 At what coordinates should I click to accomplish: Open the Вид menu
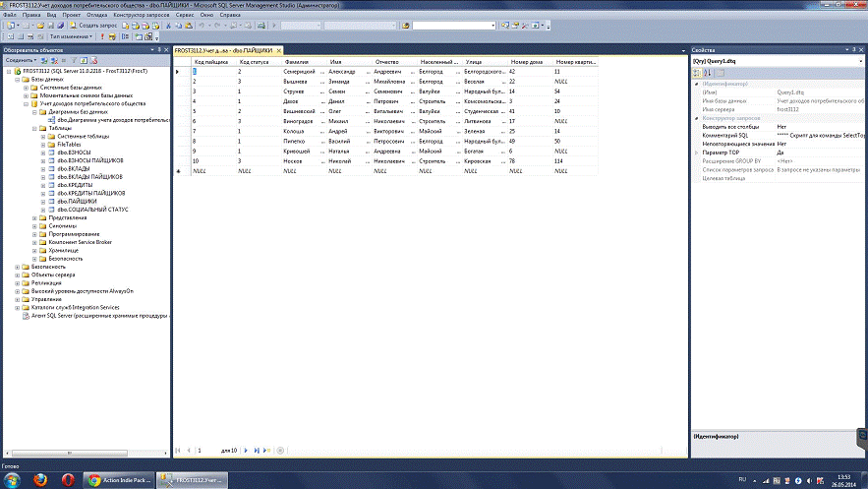click(x=51, y=15)
